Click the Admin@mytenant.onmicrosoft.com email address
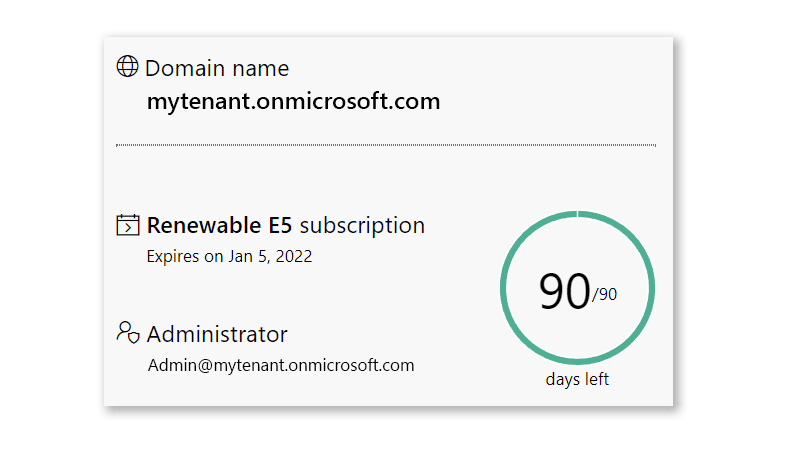The width and height of the screenshot is (800, 450). click(280, 365)
